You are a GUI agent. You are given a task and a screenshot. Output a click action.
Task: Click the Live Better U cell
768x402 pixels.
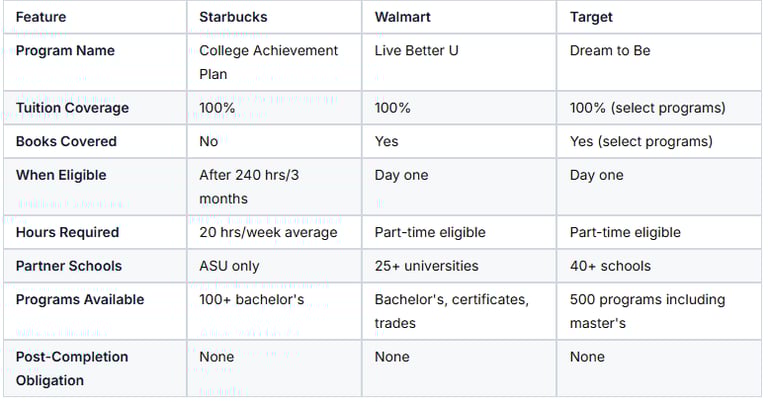[x=416, y=51]
